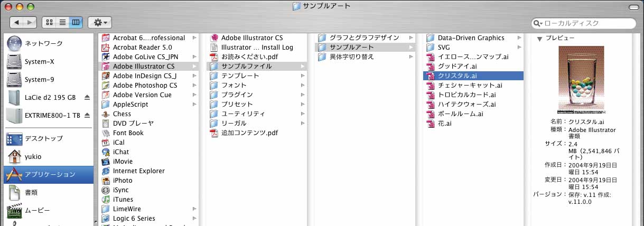The image size is (644, 226).
Task: Expand Logic 6 Series folder arrow
Action: coord(194,219)
